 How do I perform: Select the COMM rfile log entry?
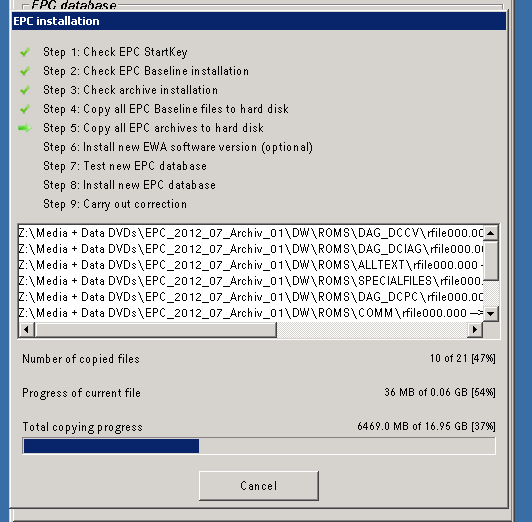tap(251, 313)
